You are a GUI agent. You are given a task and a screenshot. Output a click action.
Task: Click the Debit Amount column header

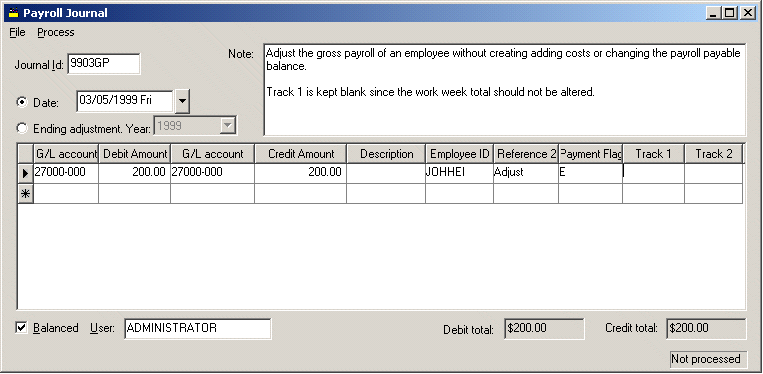[x=135, y=154]
